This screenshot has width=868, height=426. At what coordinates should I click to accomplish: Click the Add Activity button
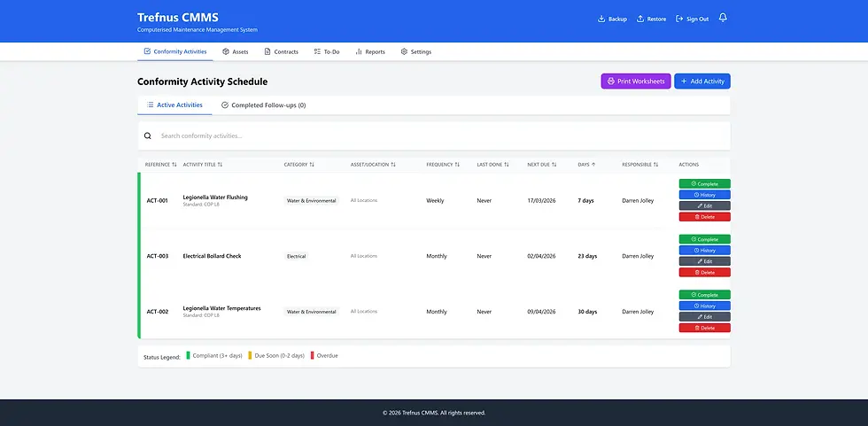[702, 81]
